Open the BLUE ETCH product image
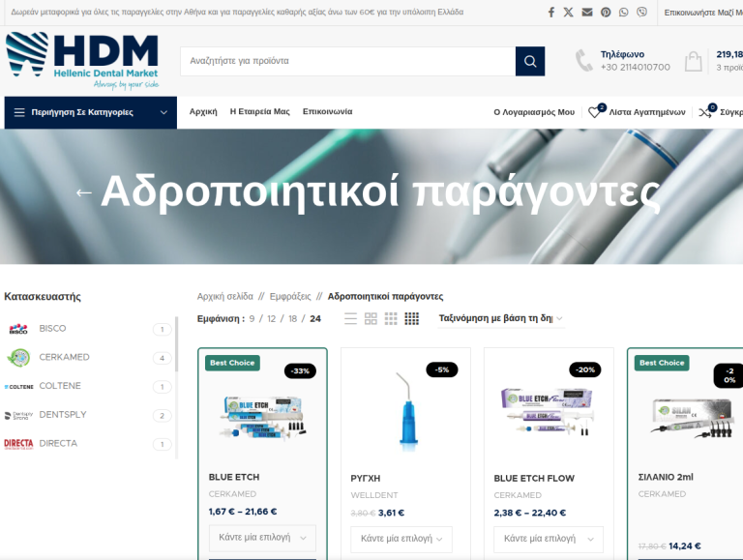 coord(262,417)
